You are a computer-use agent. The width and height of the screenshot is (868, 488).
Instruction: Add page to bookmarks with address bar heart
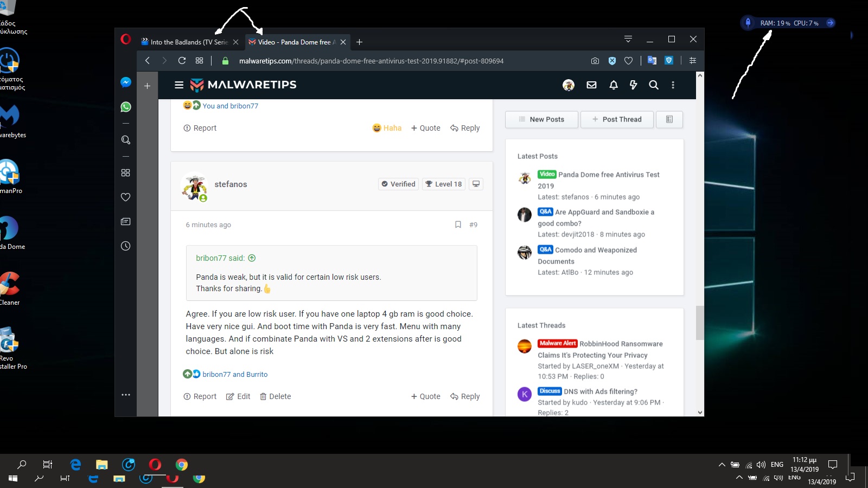click(x=629, y=61)
